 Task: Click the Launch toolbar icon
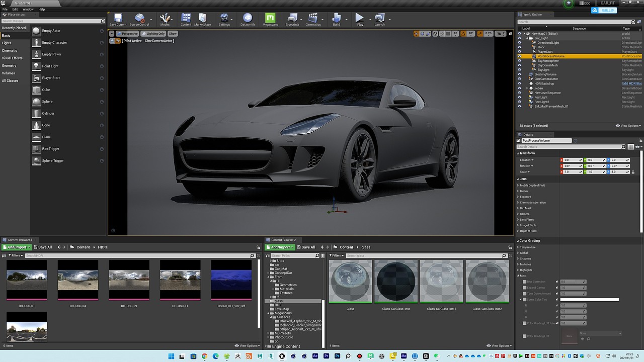(x=379, y=19)
